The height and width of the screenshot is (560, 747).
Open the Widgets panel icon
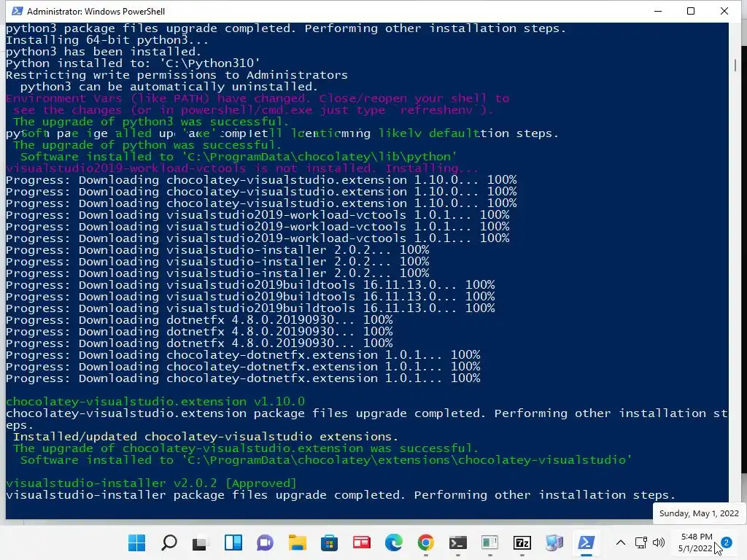tap(233, 542)
